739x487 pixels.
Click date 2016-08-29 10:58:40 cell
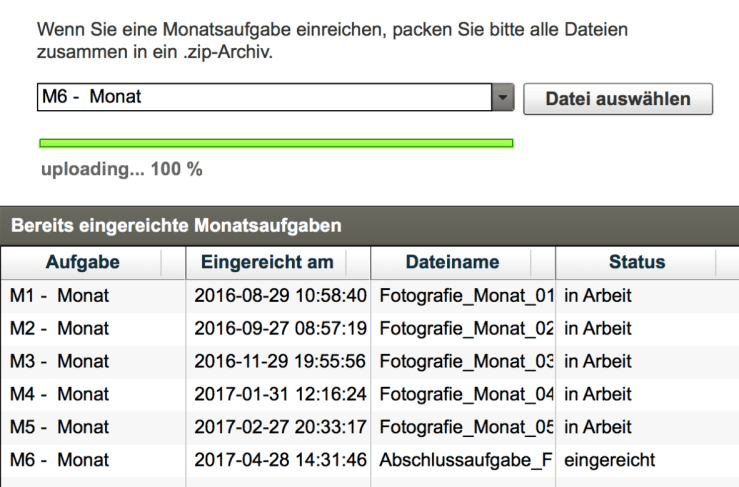pyautogui.click(x=279, y=296)
